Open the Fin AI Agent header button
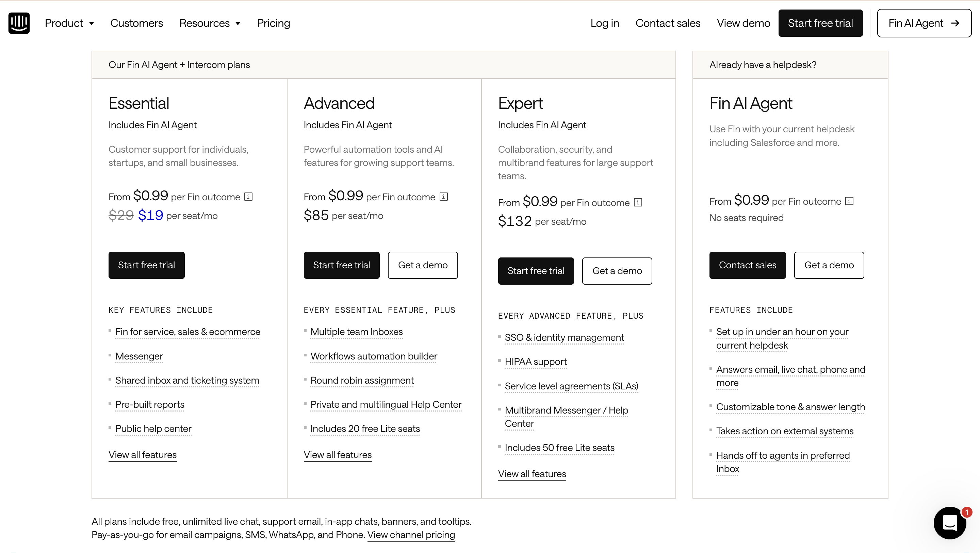Viewport: 980px width, 553px height. pyautogui.click(x=924, y=23)
